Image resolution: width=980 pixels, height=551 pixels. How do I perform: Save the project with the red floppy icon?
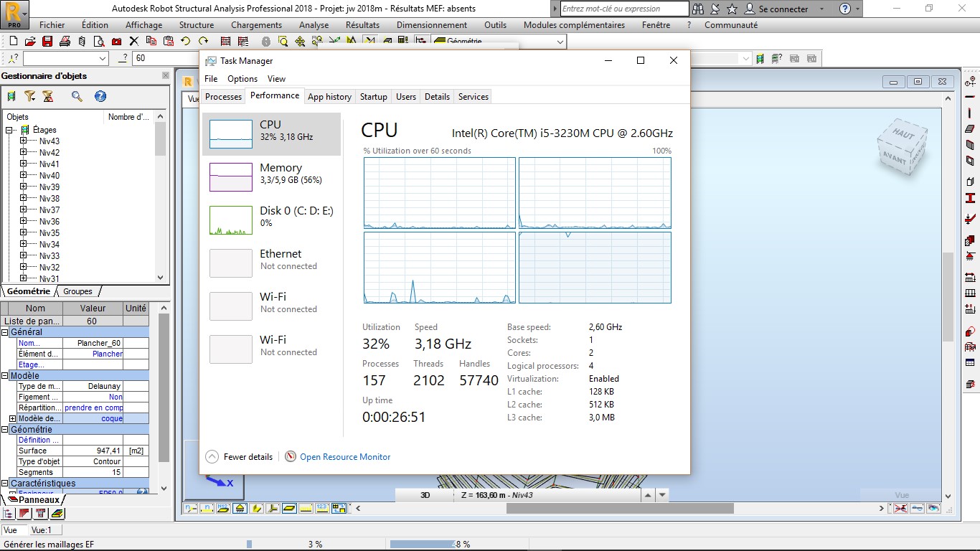(47, 42)
